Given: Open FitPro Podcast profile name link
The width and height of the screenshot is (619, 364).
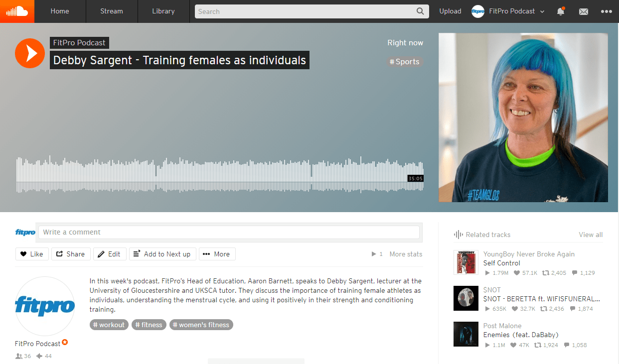Looking at the screenshot, I should click(38, 344).
